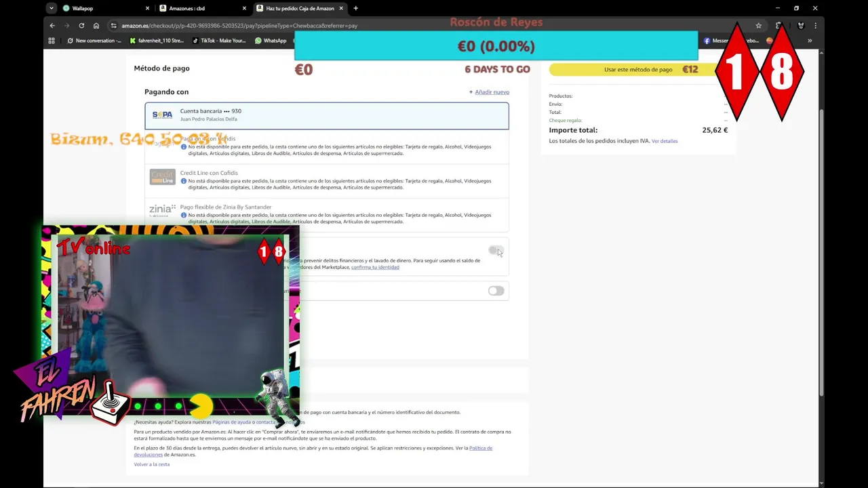Click the name Juan Pedro Palacios Delfa

coord(209,119)
